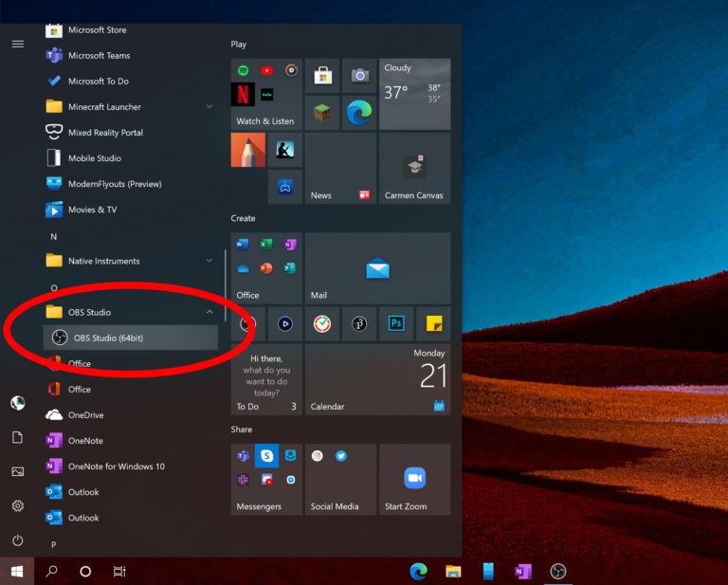The width and height of the screenshot is (728, 585).
Task: Open Task View on the taskbar
Action: 119,571
